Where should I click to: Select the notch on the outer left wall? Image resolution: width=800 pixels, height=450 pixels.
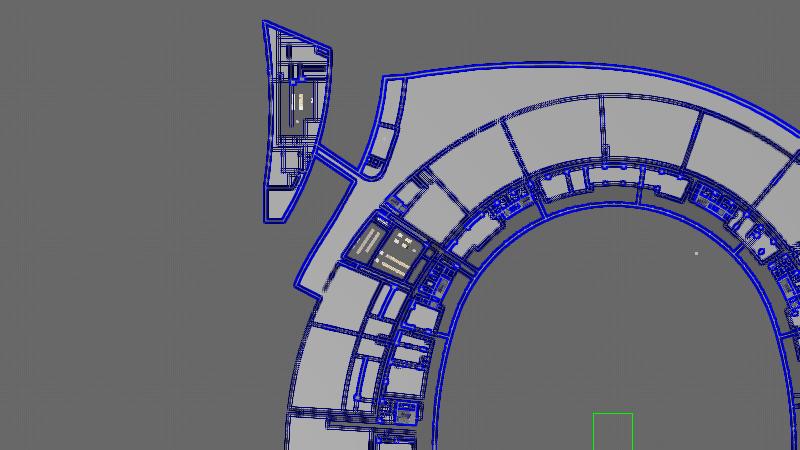[320, 291]
